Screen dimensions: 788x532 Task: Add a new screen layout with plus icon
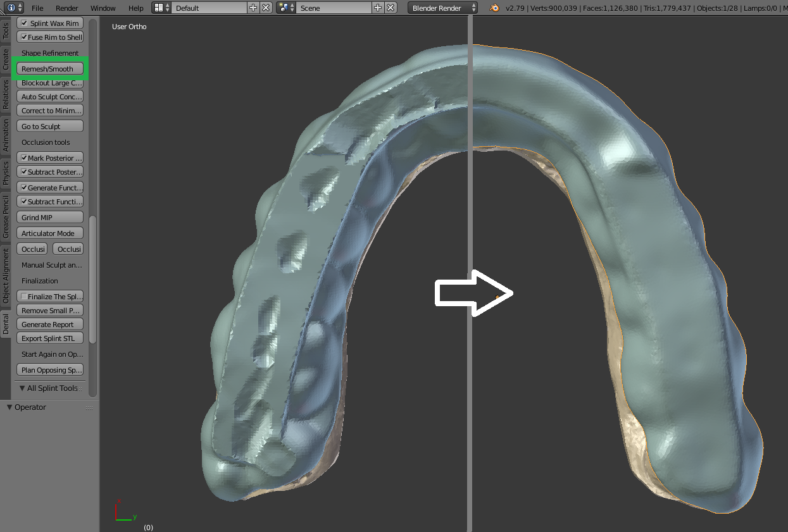253,8
